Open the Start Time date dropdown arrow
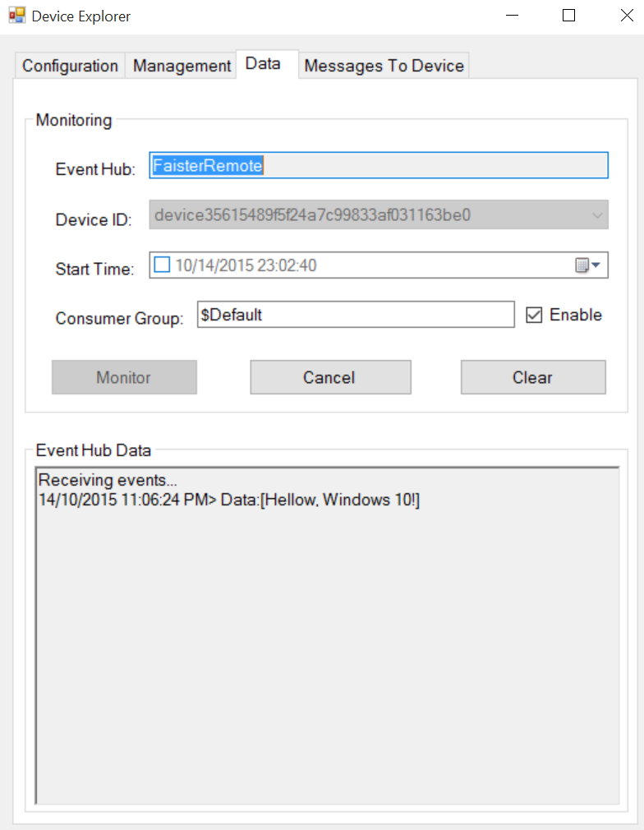 tap(596, 265)
